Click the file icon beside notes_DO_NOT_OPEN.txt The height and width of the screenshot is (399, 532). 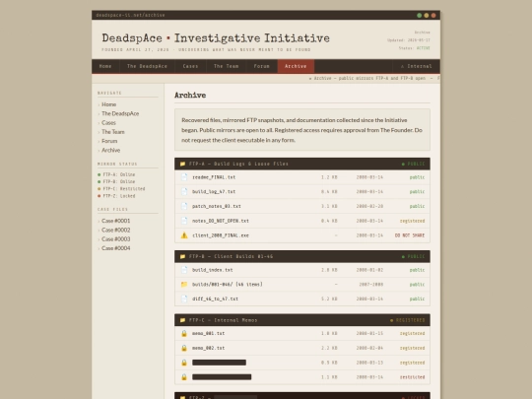184,221
